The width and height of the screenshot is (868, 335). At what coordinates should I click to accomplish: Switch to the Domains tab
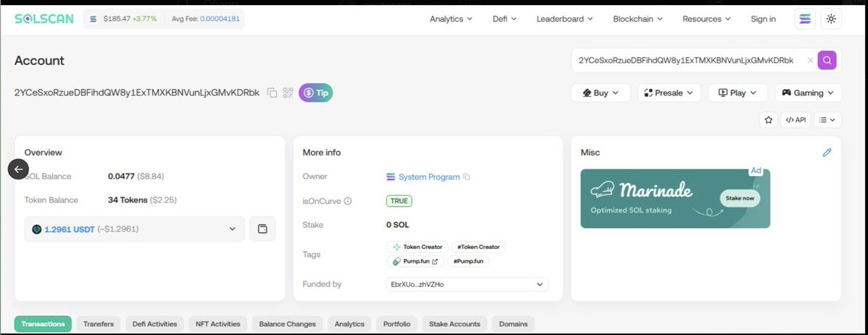(x=514, y=324)
